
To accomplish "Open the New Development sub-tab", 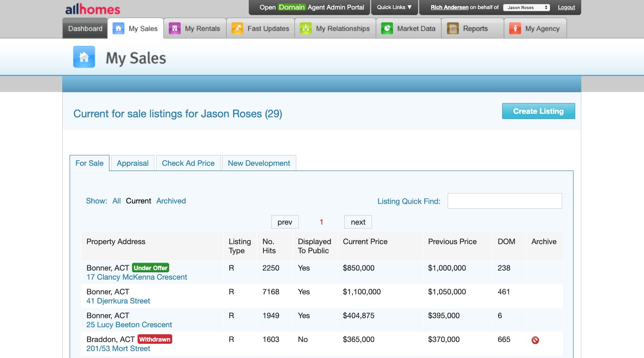I will [259, 163].
